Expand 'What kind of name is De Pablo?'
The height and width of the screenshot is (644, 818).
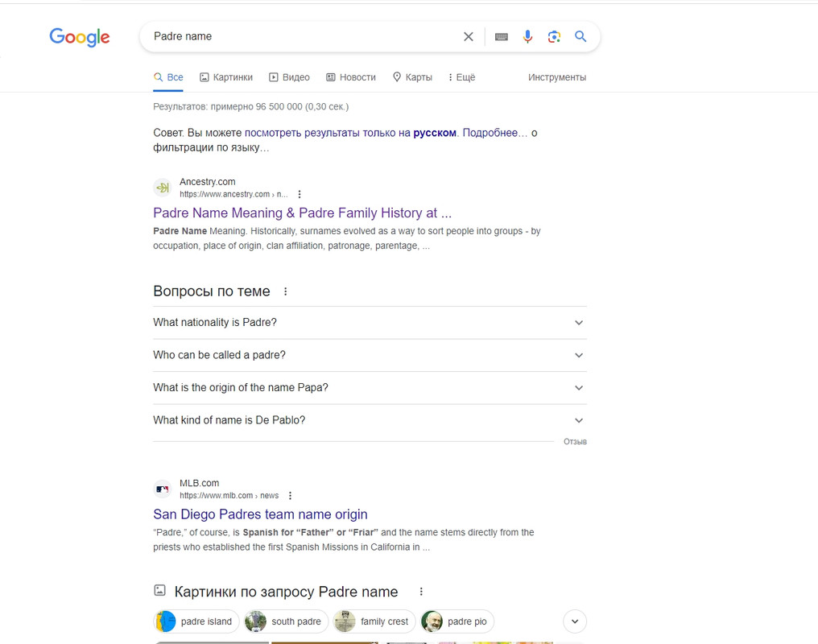[x=370, y=420]
